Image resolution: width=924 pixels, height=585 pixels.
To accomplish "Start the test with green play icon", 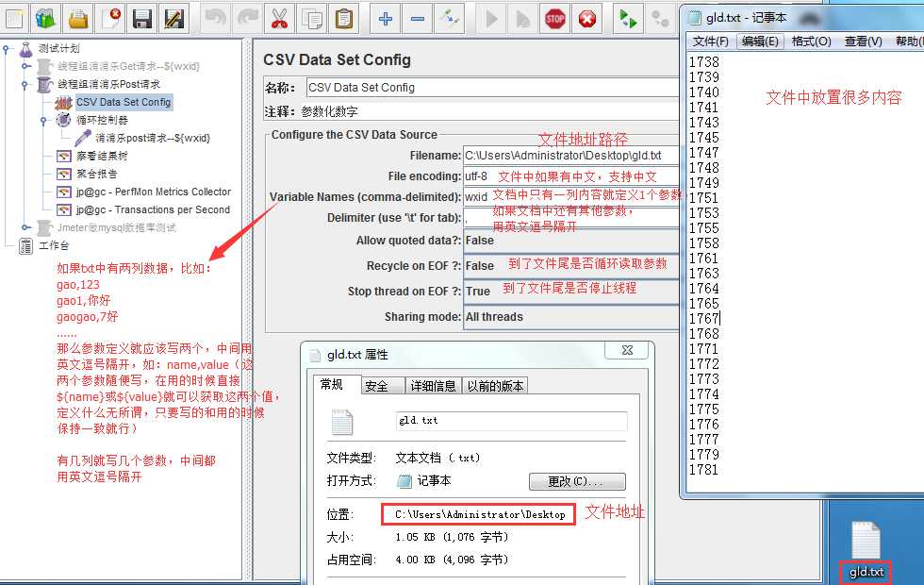I will [x=491, y=18].
